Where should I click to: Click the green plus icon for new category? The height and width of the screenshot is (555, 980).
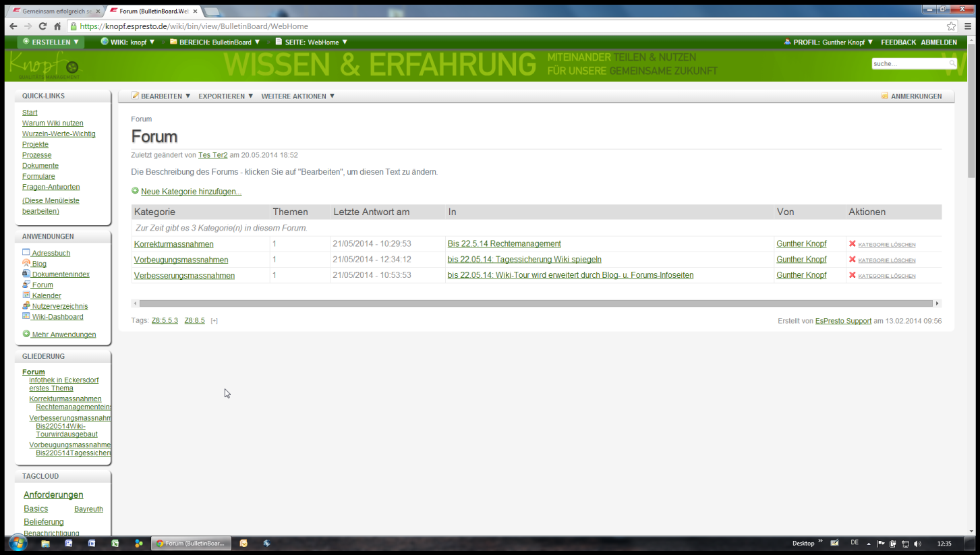[x=135, y=191]
